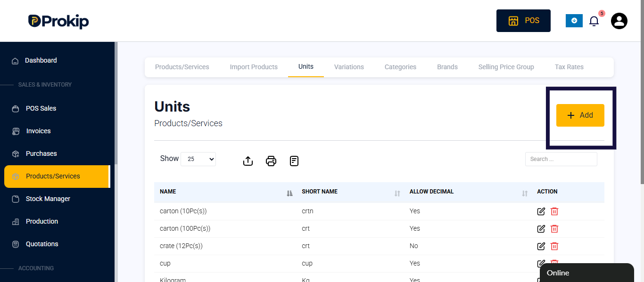Click the Purchases box icon
The width and height of the screenshot is (644, 282).
[16, 154]
